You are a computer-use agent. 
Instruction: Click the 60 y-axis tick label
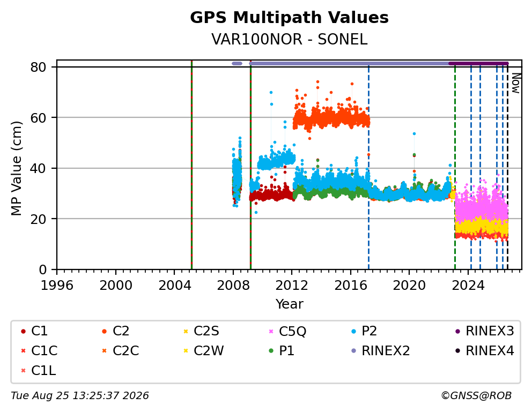click(38, 118)
